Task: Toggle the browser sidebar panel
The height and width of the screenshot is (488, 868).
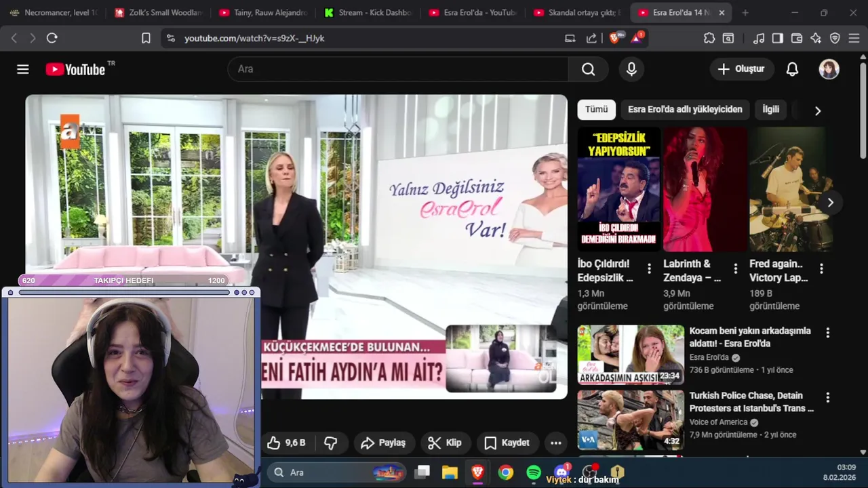Action: [778, 38]
